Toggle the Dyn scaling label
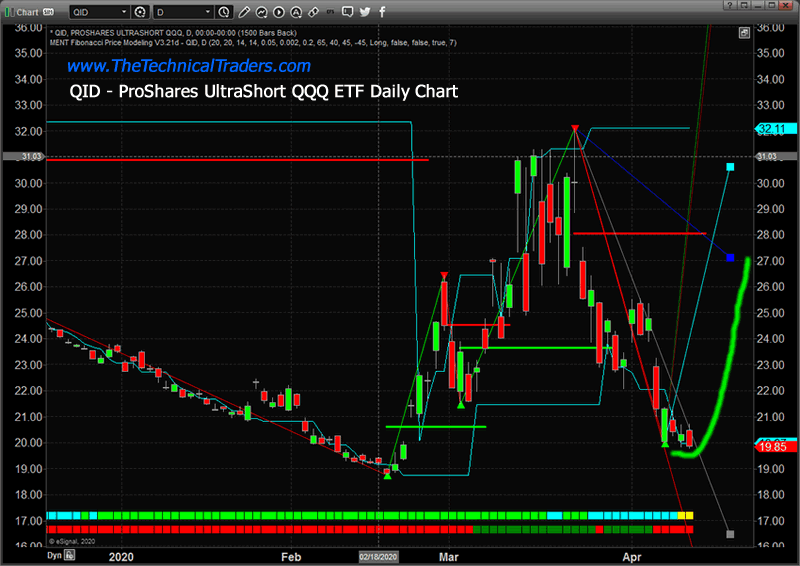Viewport: 800px width, 566px height. coord(54,555)
